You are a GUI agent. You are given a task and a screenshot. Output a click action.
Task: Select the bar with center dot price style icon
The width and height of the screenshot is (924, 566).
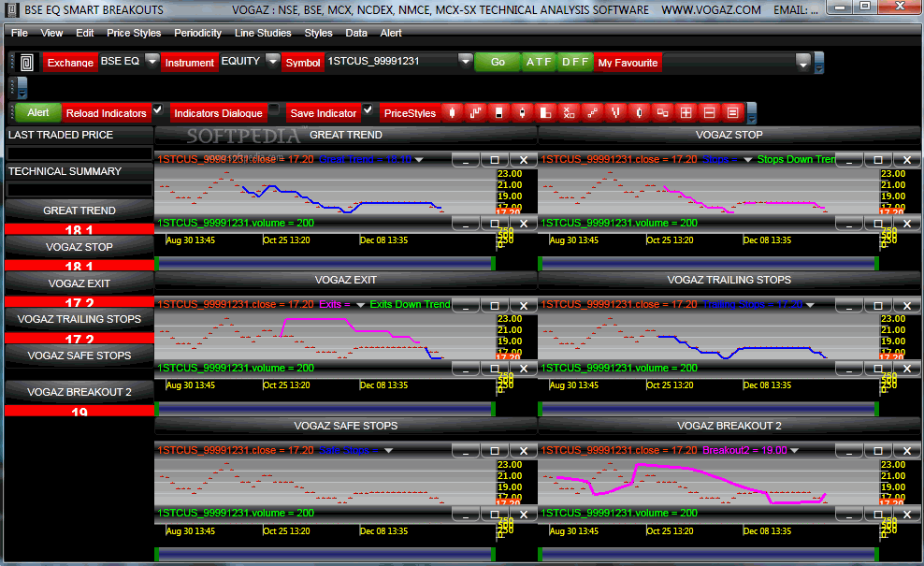522,112
